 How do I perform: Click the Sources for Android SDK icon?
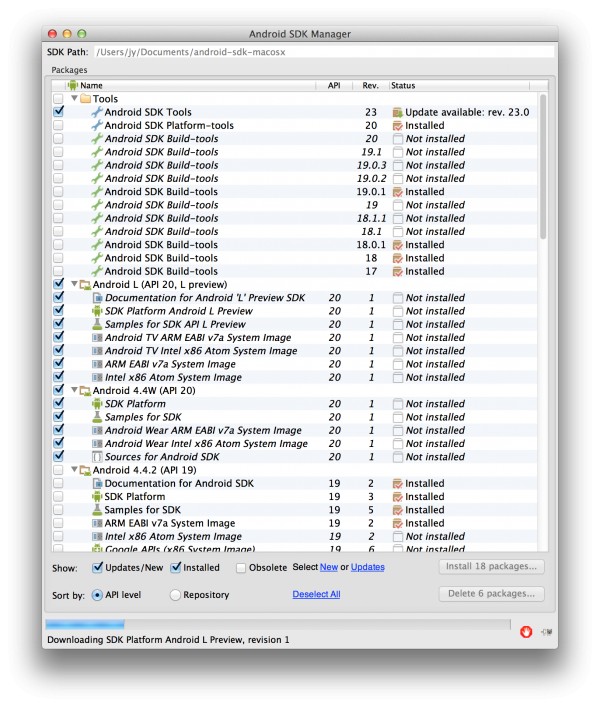pos(97,457)
